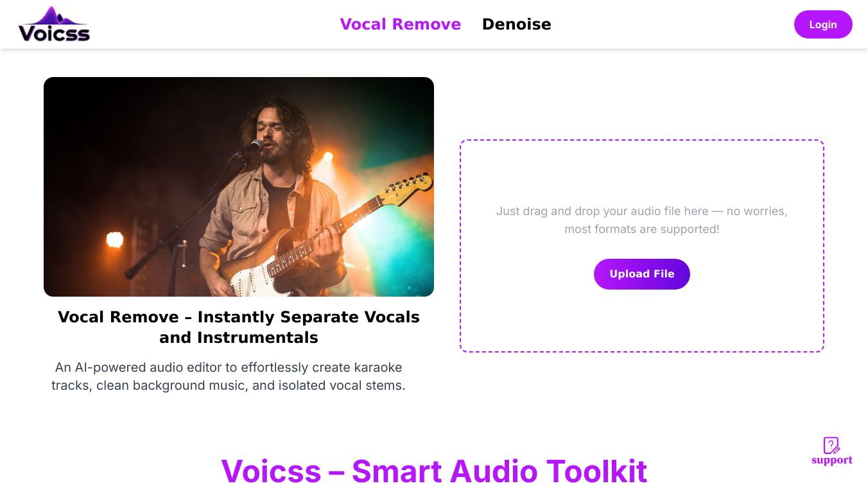Click the support text label
The width and height of the screenshot is (868, 488).
coord(831,460)
